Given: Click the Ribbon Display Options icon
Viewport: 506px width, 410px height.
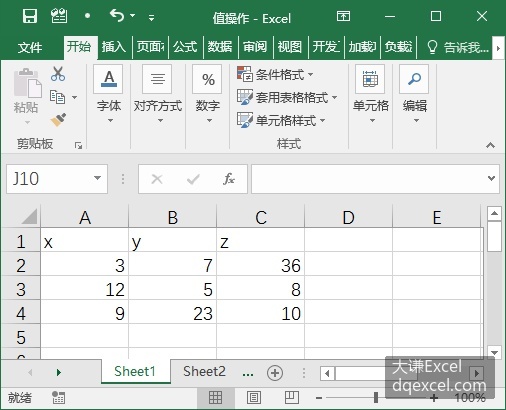Looking at the screenshot, I should coord(343,16).
